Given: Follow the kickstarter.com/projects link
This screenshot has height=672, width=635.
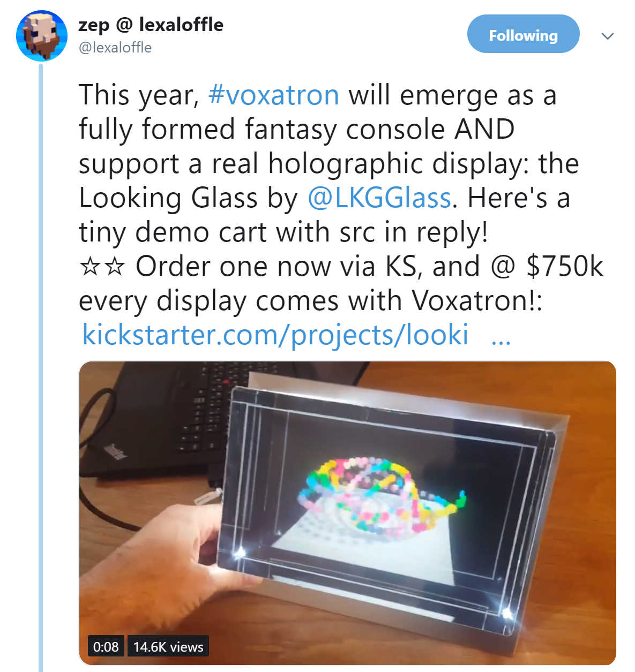Looking at the screenshot, I should [275, 335].
